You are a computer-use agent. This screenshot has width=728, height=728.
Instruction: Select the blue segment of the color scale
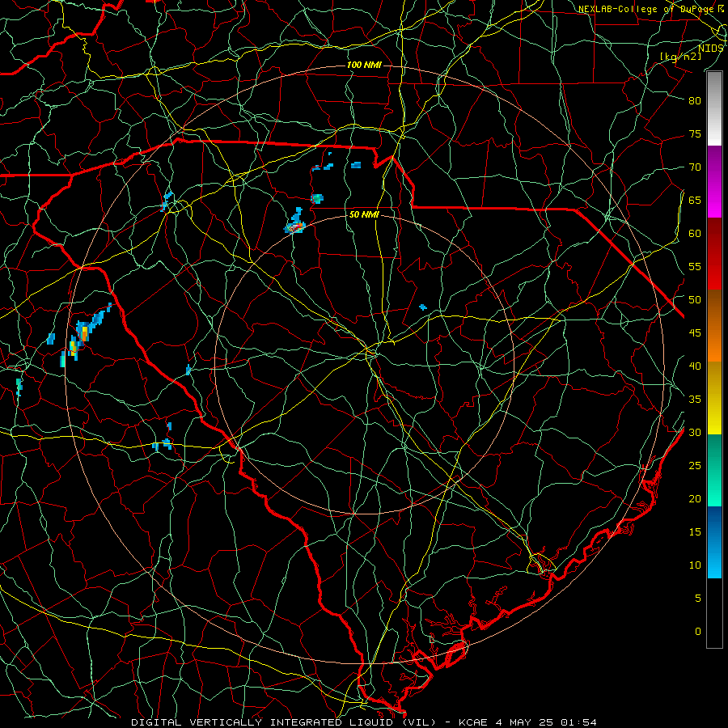(x=714, y=542)
